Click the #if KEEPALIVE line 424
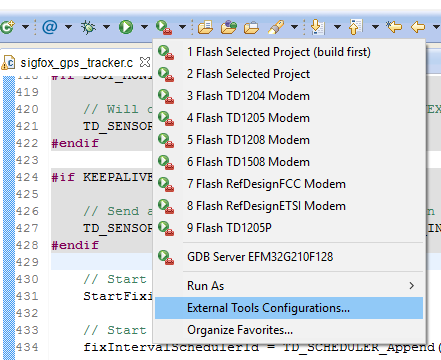The height and width of the screenshot is (360, 441). (x=102, y=177)
